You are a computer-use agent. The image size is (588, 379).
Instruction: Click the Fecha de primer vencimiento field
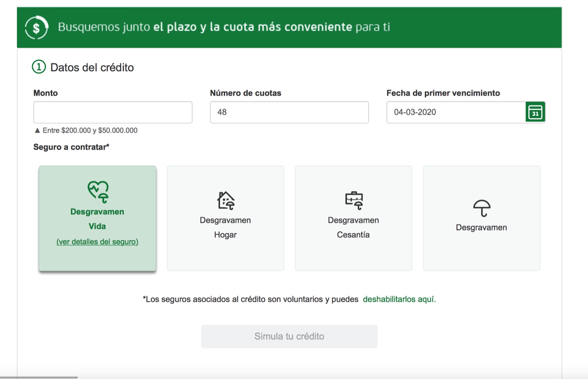456,112
